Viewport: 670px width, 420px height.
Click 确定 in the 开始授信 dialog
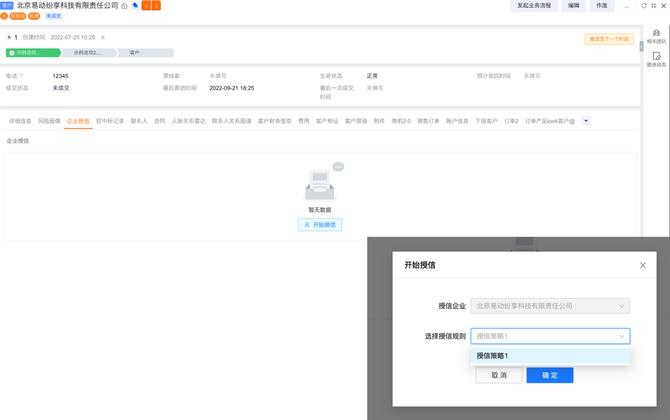[550, 375]
